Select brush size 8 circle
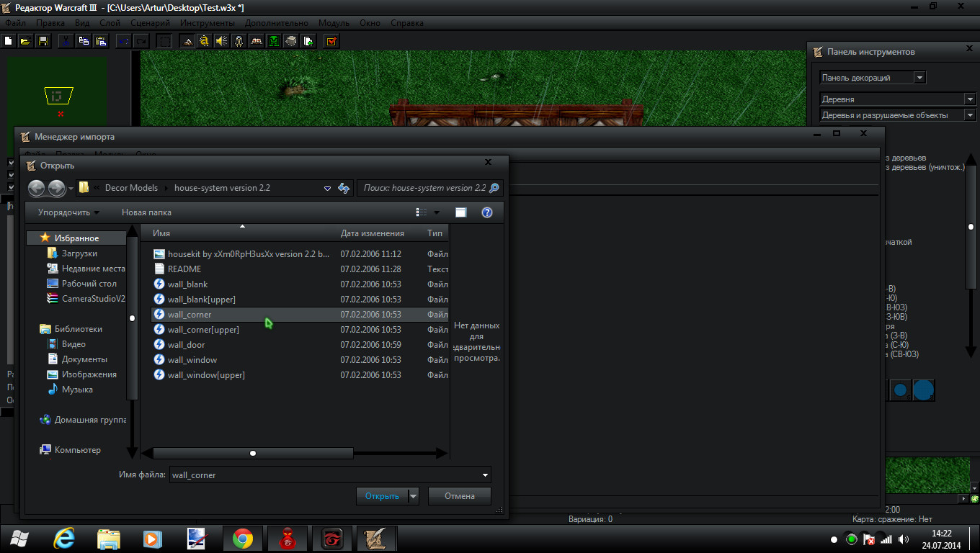The height and width of the screenshot is (553, 980). click(x=923, y=390)
